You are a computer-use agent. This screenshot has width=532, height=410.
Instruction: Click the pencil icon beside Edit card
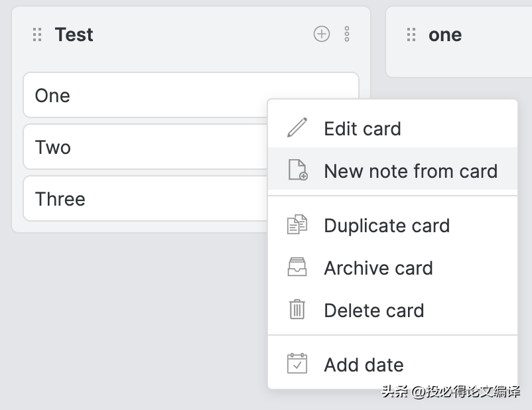tap(297, 128)
